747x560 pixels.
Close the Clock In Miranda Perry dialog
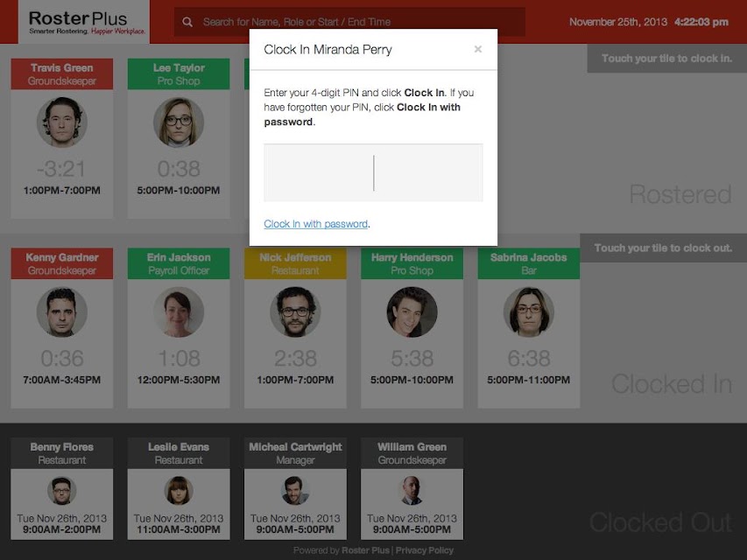[478, 49]
